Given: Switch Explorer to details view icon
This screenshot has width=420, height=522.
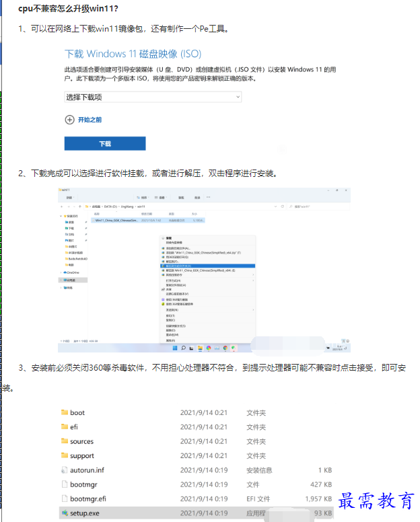Looking at the screenshot, I should coord(343,341).
